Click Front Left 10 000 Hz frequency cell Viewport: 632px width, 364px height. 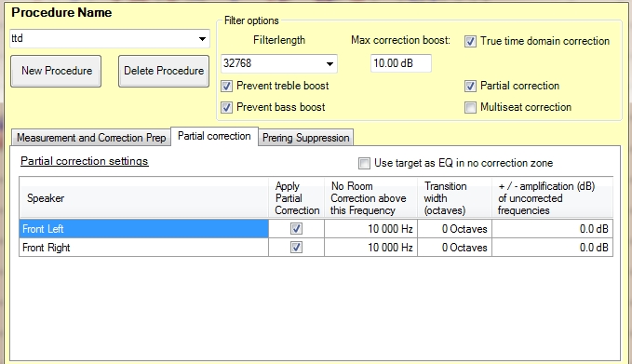point(370,229)
